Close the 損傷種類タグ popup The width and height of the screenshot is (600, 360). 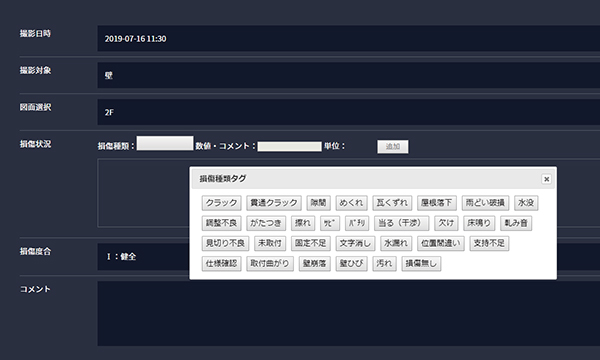[546, 179]
